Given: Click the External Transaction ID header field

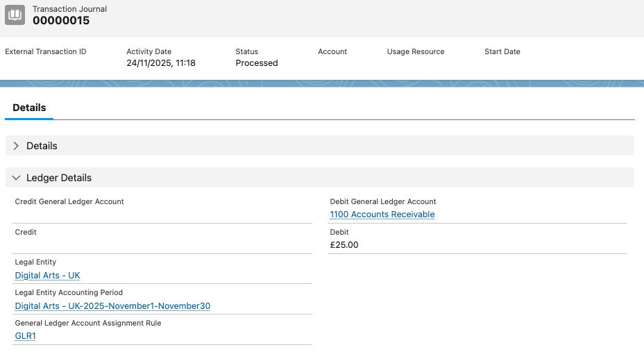Looking at the screenshot, I should tap(46, 52).
